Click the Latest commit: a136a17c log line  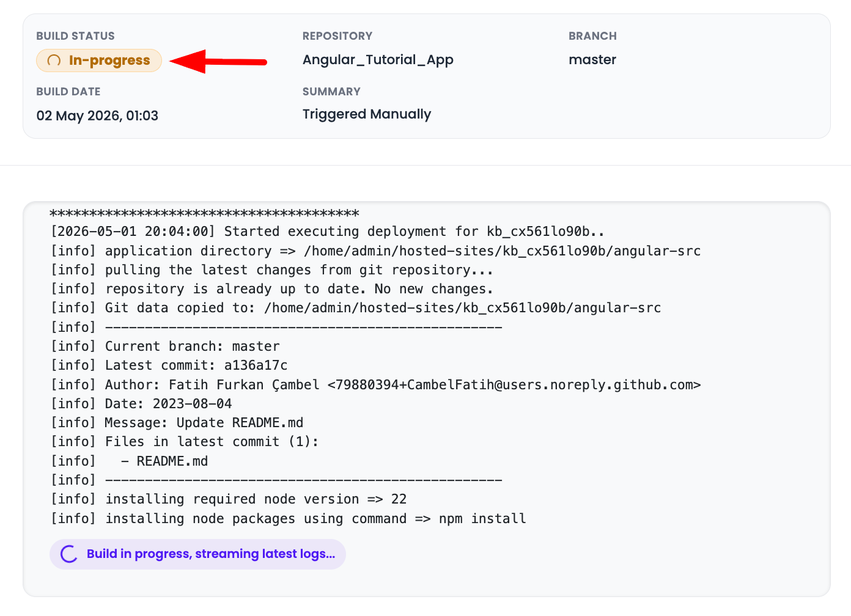point(169,365)
